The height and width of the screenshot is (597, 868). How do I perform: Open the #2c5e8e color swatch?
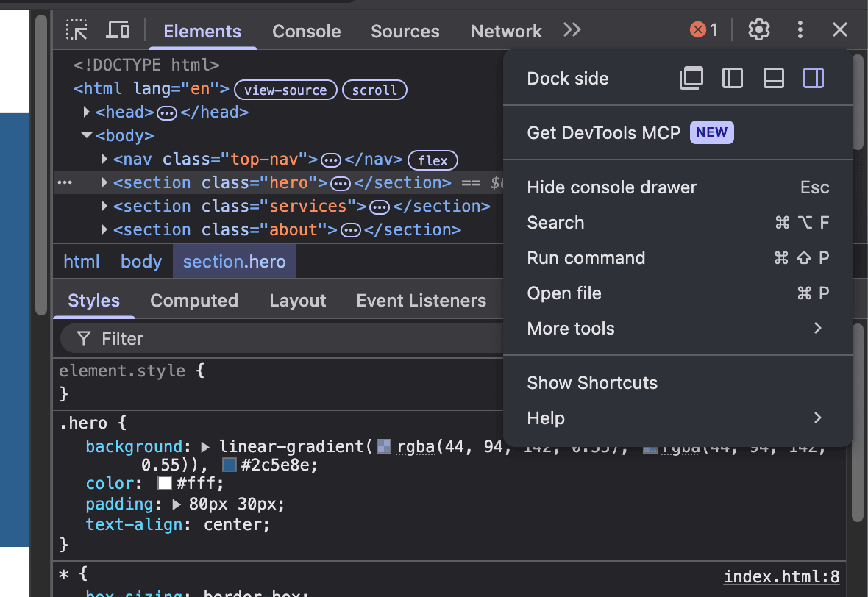tap(230, 465)
